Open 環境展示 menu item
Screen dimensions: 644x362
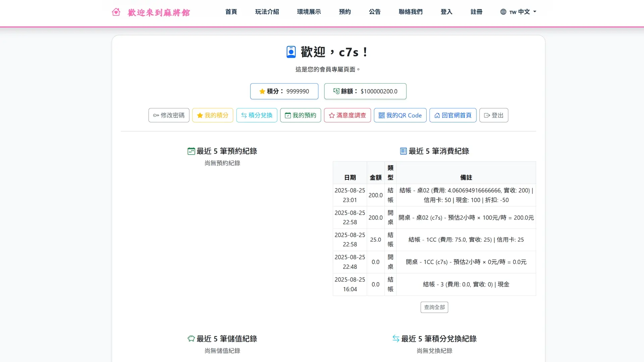tap(309, 12)
